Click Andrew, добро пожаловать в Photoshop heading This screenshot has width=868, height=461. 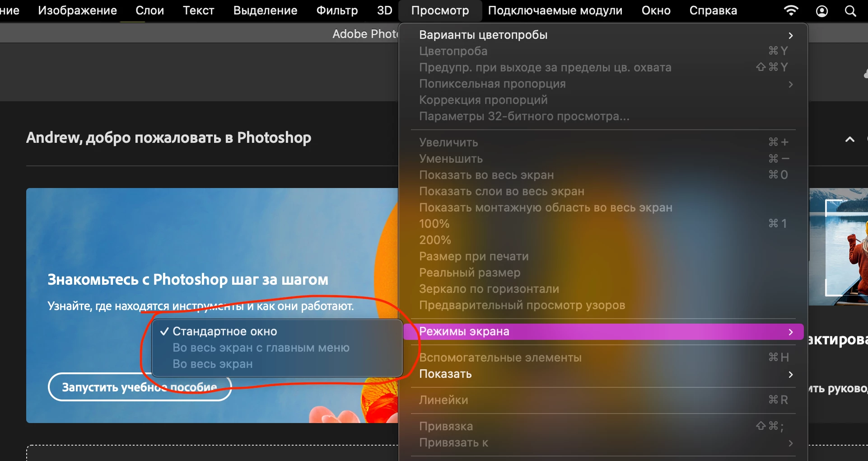(x=168, y=138)
